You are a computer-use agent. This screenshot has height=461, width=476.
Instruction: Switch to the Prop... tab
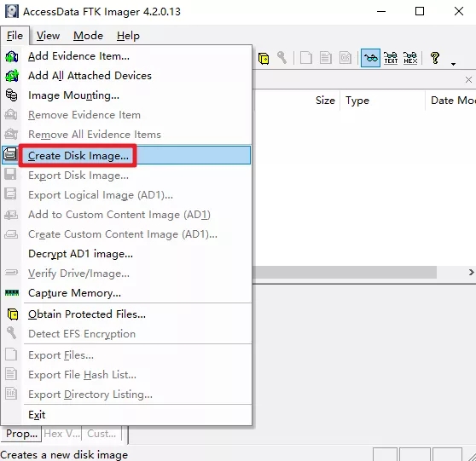click(21, 434)
